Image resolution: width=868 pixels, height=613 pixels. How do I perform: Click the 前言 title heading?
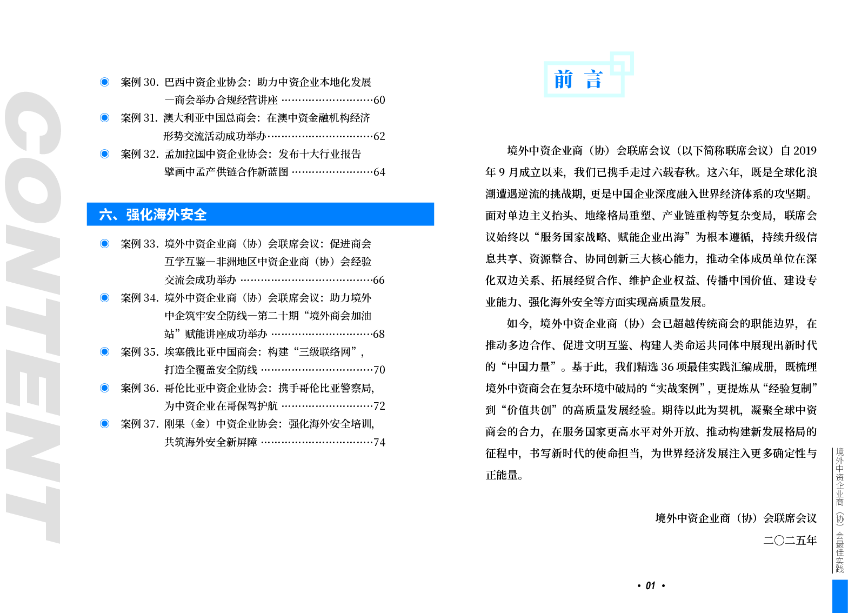pyautogui.click(x=578, y=79)
